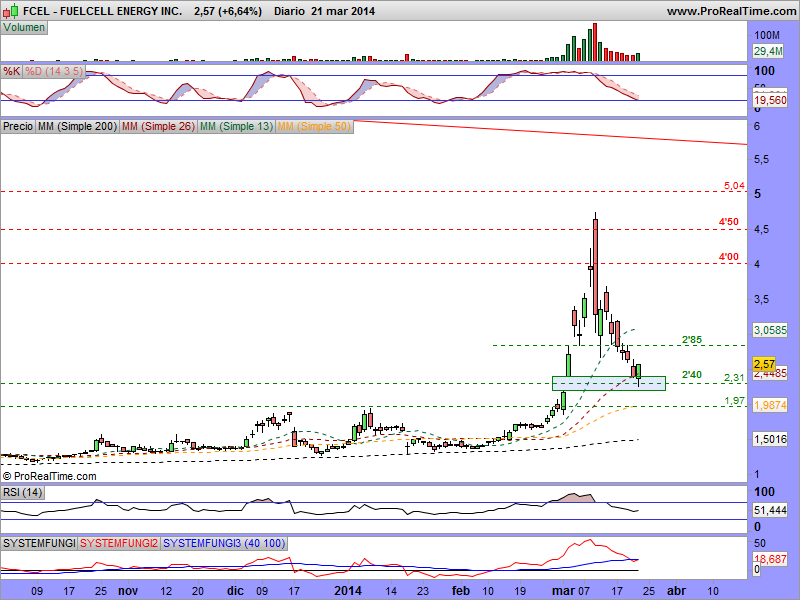The image size is (800, 600).
Task: Select MM (Simple 26) moving average label
Action: tap(158, 126)
